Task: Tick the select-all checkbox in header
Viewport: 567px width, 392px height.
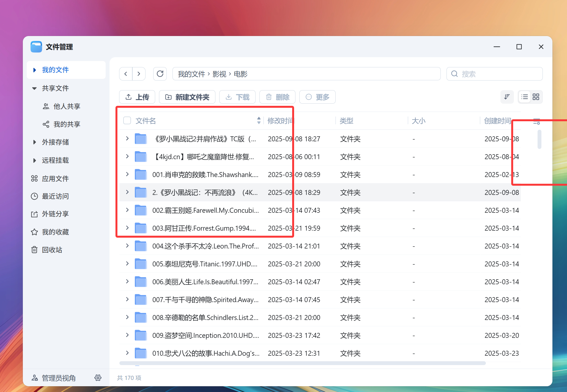Action: (x=127, y=120)
